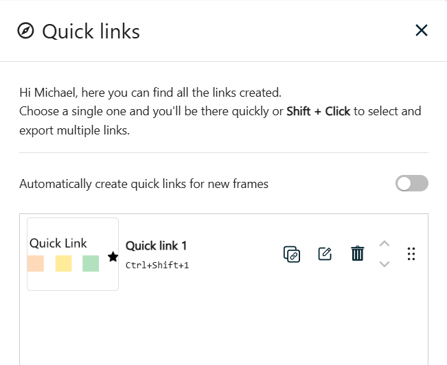Click the Quick links panel heading
This screenshot has width=447, height=365.
91,32
